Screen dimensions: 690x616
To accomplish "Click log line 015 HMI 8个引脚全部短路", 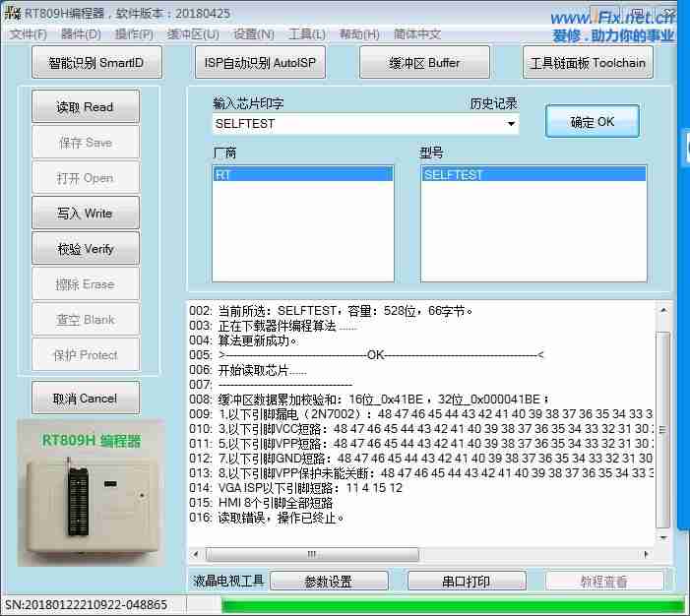I will [261, 503].
